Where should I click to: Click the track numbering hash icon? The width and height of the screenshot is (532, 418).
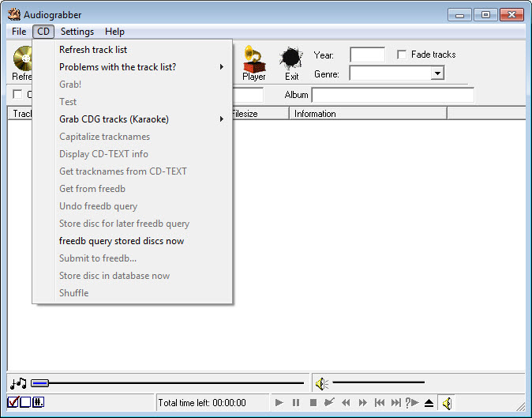tap(38, 402)
